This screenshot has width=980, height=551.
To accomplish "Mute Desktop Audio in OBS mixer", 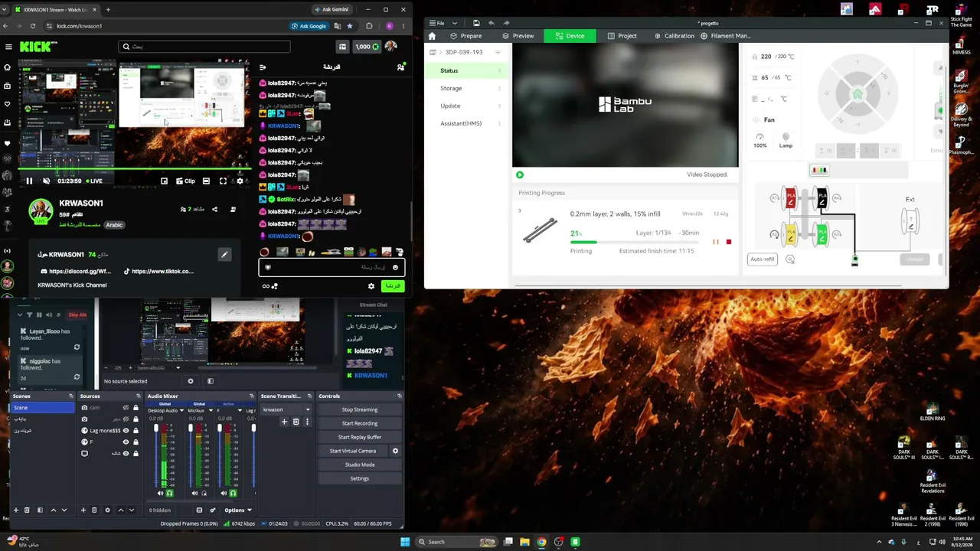I will (x=160, y=493).
